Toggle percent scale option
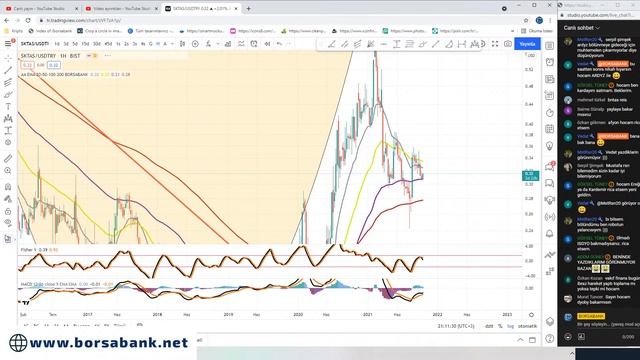The height and width of the screenshot is (360, 640). [x=500, y=326]
